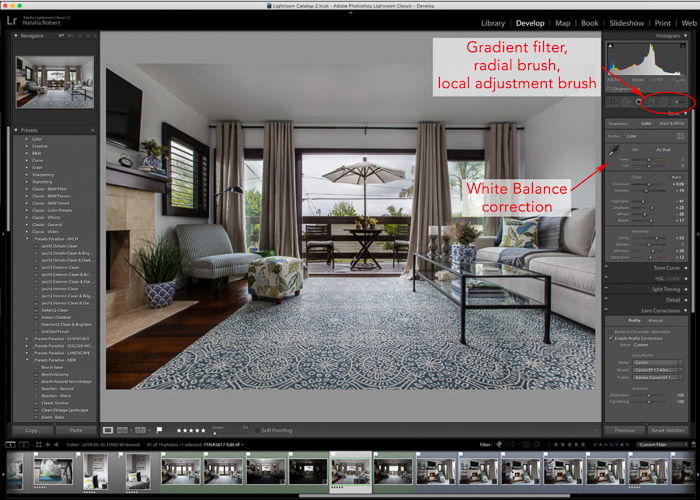Click the Navigator preview thumbnail
The height and width of the screenshot is (500, 700).
(x=55, y=81)
